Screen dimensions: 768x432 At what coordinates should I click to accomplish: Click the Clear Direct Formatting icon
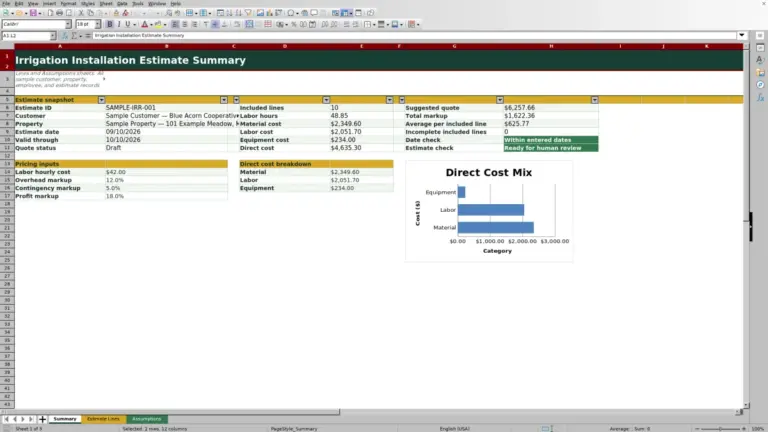pyautogui.click(x=125, y=13)
